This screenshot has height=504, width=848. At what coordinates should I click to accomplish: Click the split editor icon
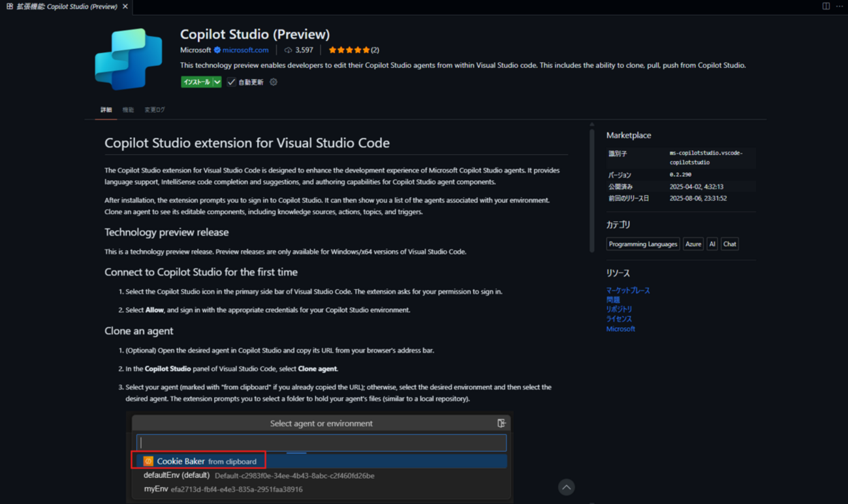pyautogui.click(x=826, y=7)
